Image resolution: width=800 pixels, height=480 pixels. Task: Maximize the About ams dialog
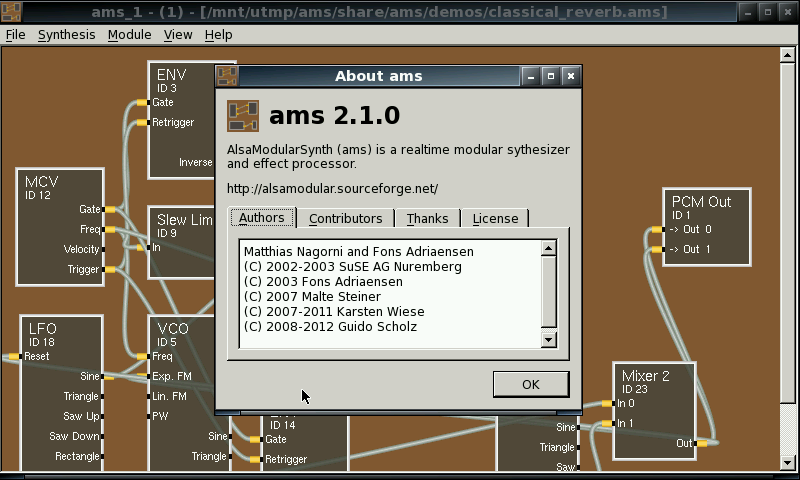tap(551, 76)
